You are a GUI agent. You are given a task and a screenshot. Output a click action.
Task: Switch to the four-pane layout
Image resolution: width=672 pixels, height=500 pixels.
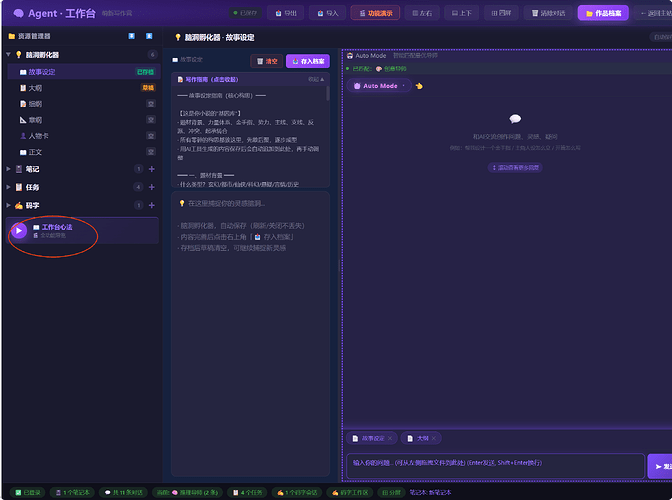(501, 13)
